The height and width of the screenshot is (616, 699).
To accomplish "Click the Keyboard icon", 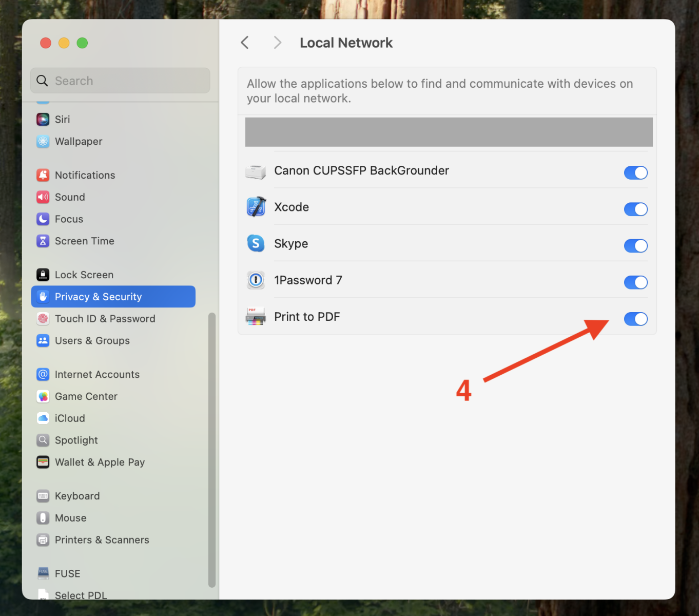I will pyautogui.click(x=43, y=496).
